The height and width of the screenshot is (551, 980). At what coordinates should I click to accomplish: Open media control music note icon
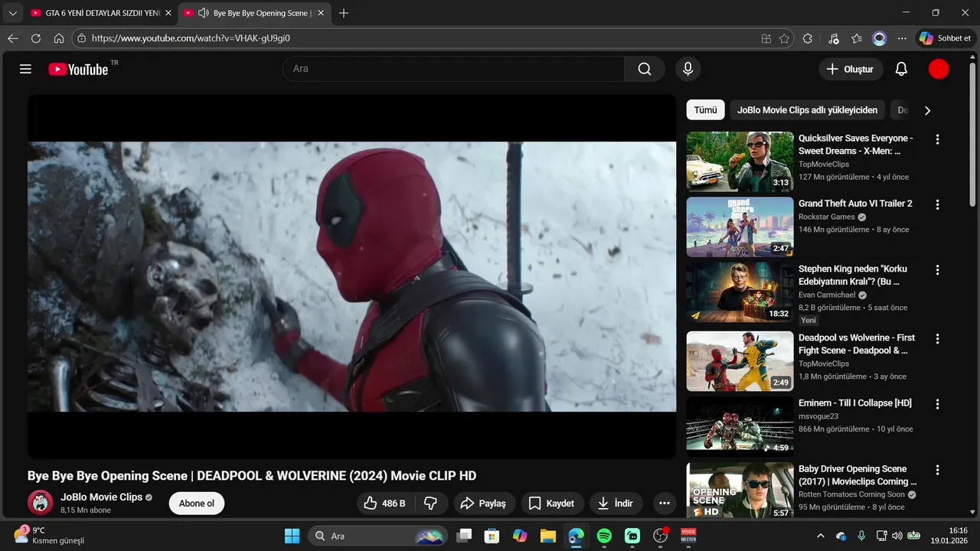[x=834, y=38]
